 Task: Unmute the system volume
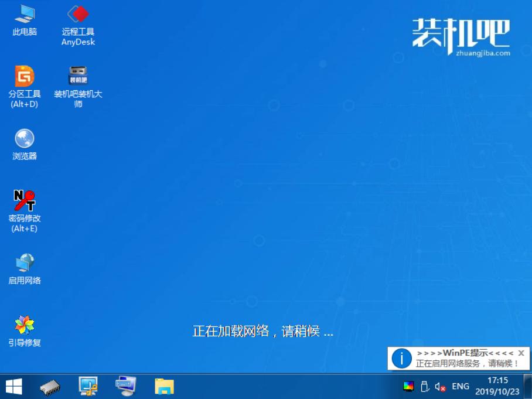(440, 387)
